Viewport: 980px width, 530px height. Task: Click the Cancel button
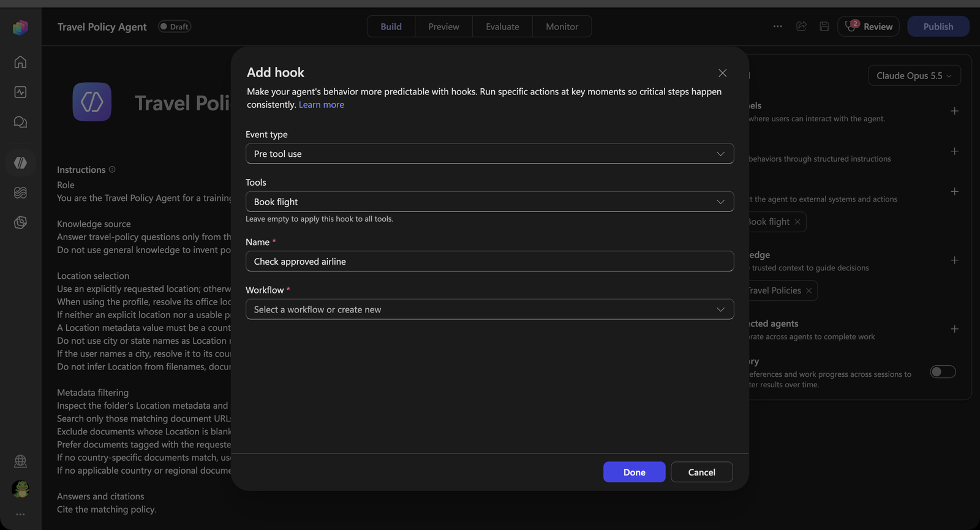pos(701,472)
